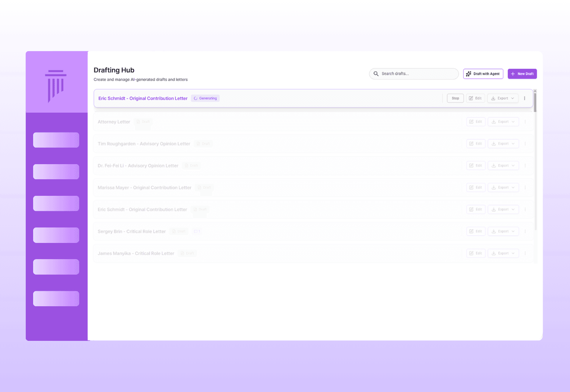Viewport: 570px width, 392px height.
Task: Open more options for Tim Roughgarden letter
Action: point(525,144)
